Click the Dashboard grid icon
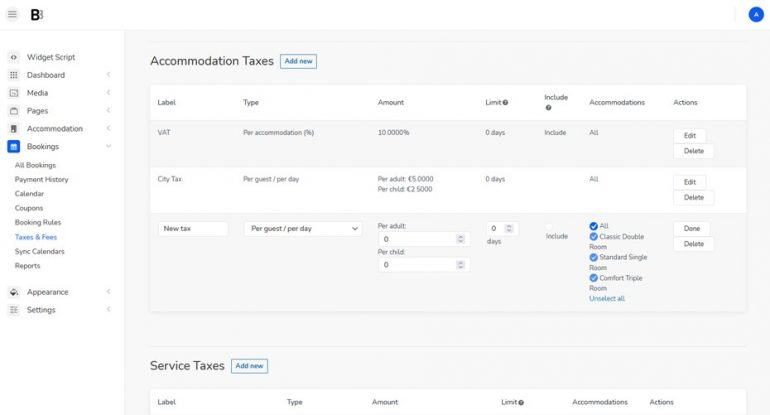This screenshot has width=770, height=415. click(14, 75)
